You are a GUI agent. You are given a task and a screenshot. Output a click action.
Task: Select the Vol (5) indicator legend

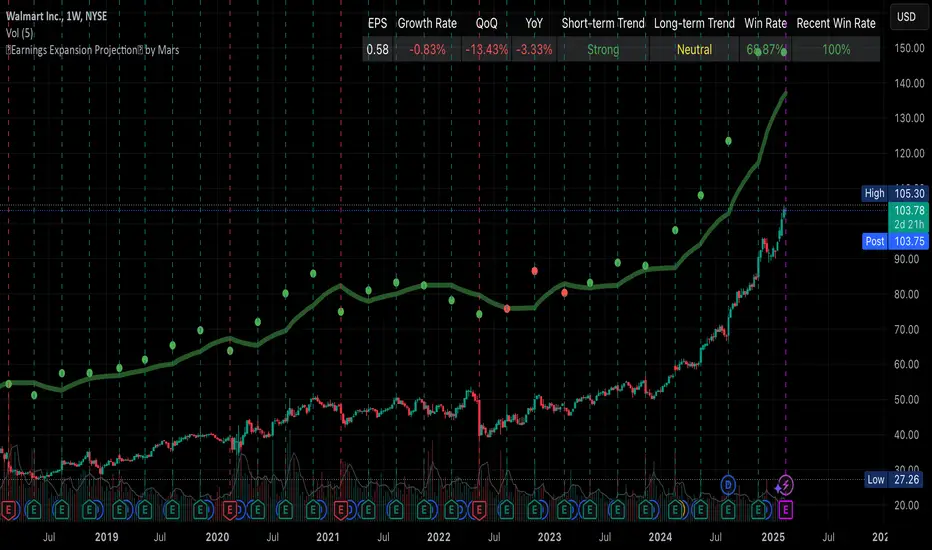click(20, 33)
